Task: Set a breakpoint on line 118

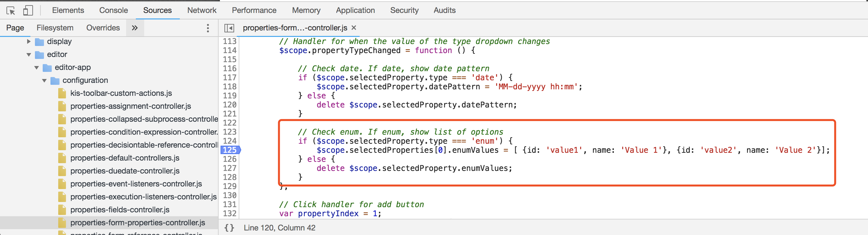Action: (x=230, y=87)
